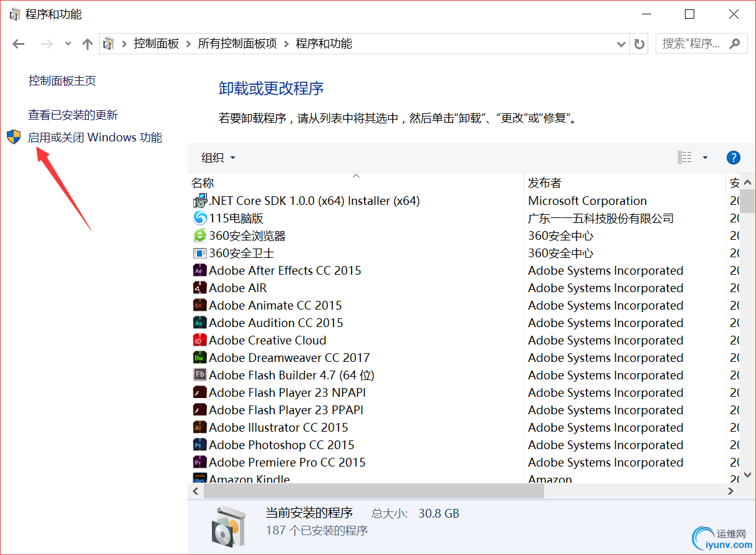Select 'Adobe Flash Builder 4.7 (64 位)' entry

tap(292, 375)
